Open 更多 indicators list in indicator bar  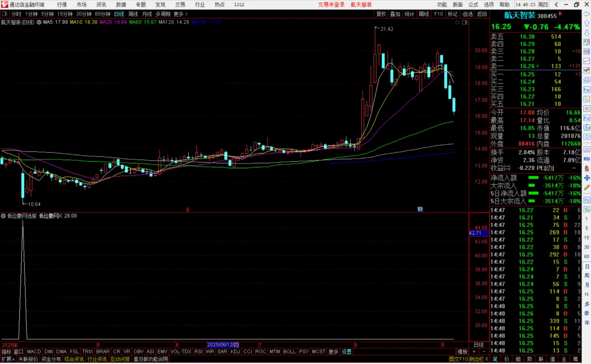click(x=333, y=351)
